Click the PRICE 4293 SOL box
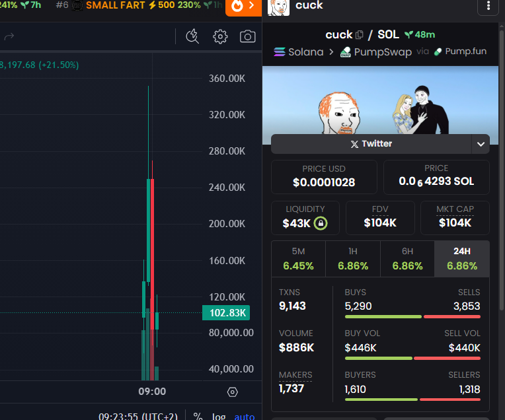This screenshot has width=505, height=420. click(x=436, y=177)
